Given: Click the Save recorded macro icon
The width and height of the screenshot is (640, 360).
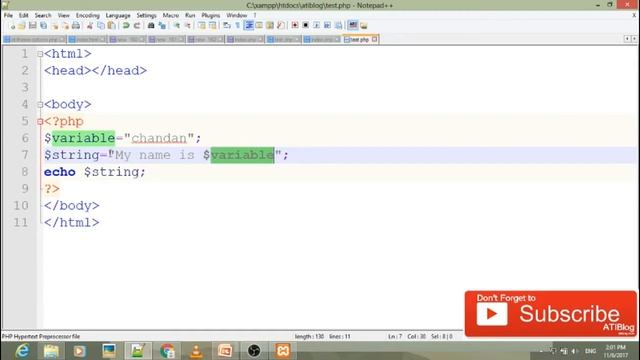Looking at the screenshot, I should pyautogui.click(x=338, y=25).
